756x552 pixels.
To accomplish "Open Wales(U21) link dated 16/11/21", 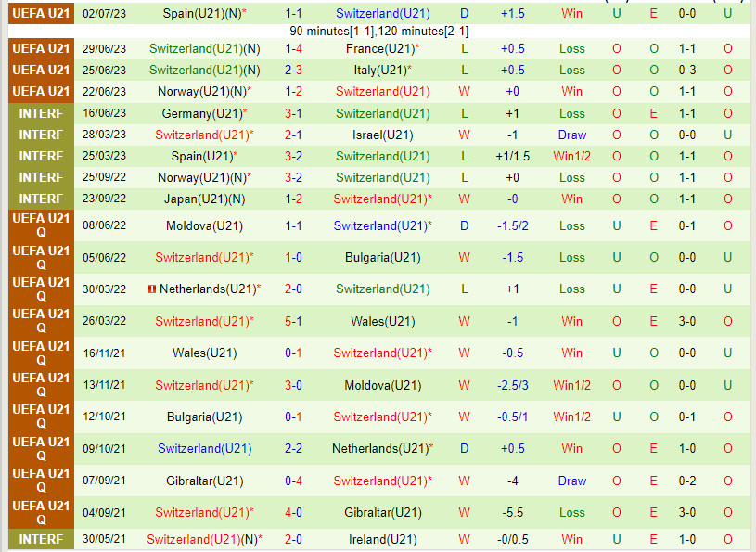I will tap(204, 353).
